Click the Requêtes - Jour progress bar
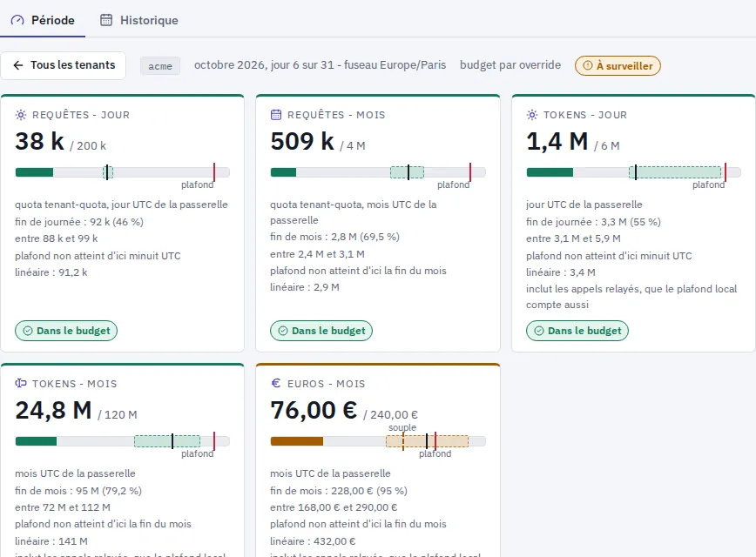Viewport: 756px width, 557px height. point(123,172)
